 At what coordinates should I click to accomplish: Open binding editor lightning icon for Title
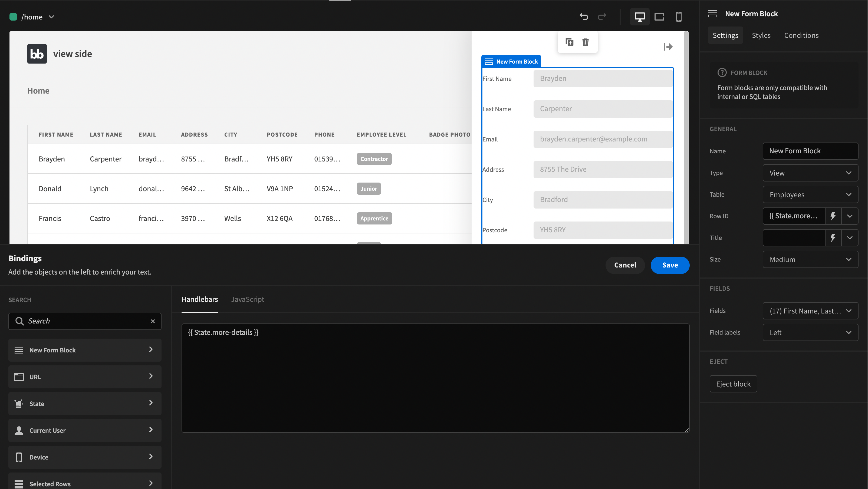(833, 237)
